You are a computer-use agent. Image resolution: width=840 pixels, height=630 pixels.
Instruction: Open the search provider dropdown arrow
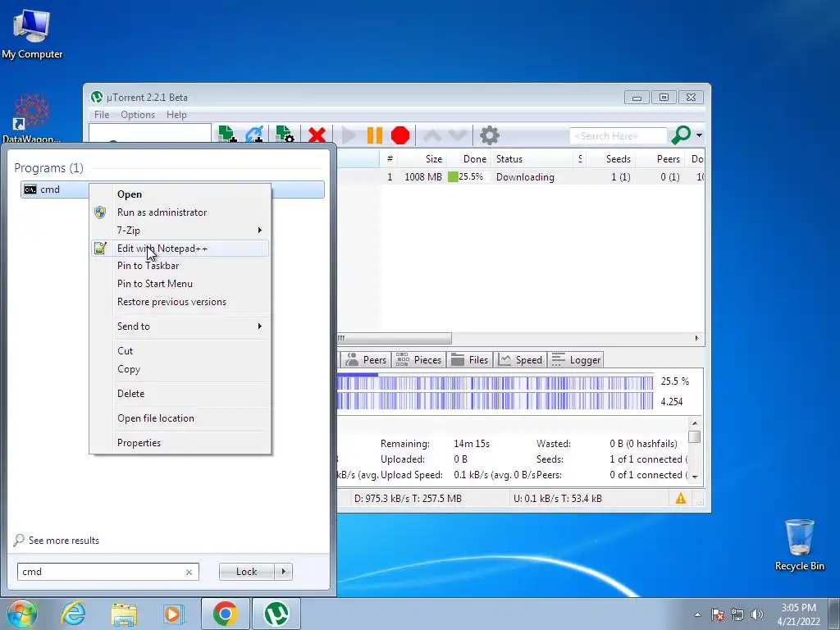click(x=699, y=135)
